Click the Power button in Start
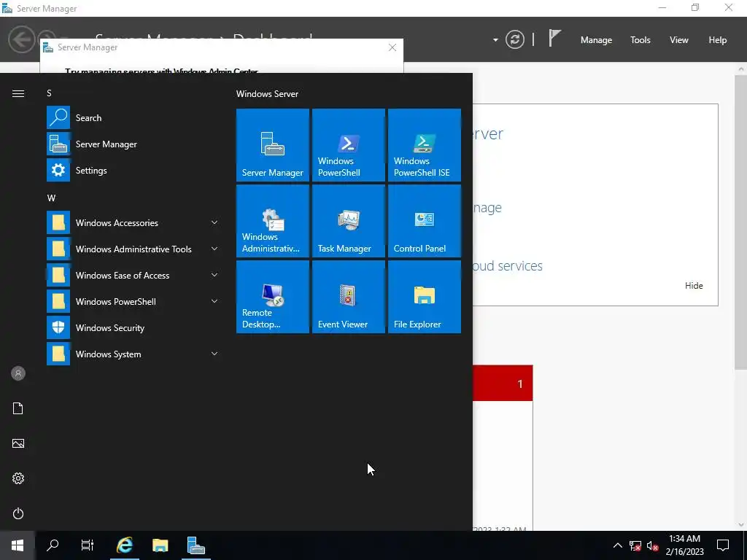This screenshot has width=747, height=560. (x=18, y=513)
